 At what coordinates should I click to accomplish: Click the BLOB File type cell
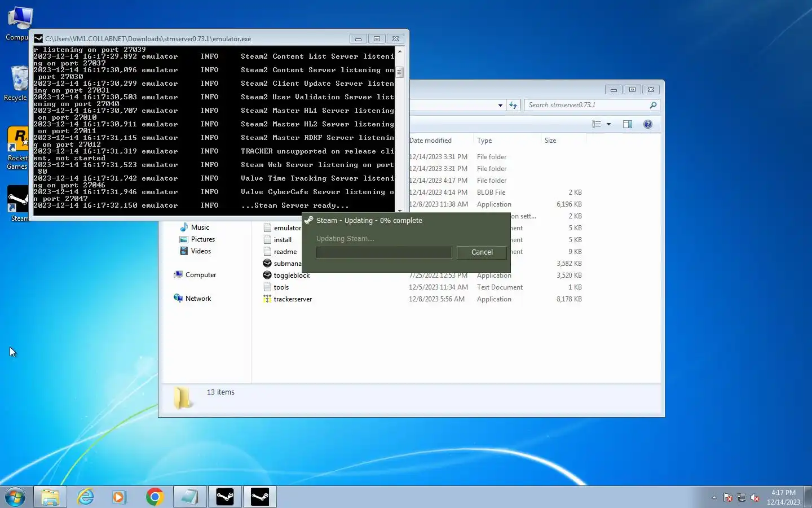(491, 192)
